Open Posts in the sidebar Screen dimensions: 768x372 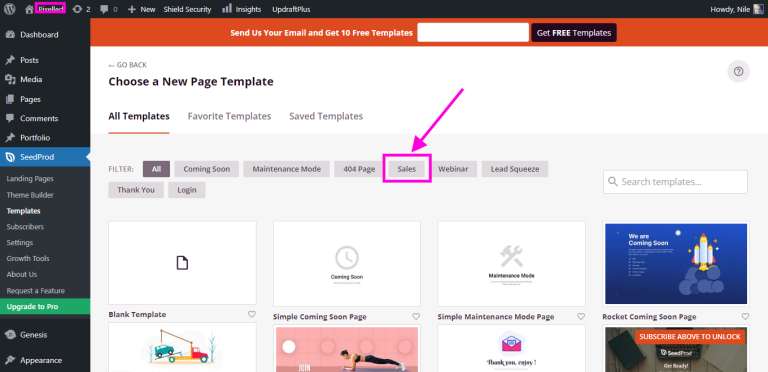29,60
